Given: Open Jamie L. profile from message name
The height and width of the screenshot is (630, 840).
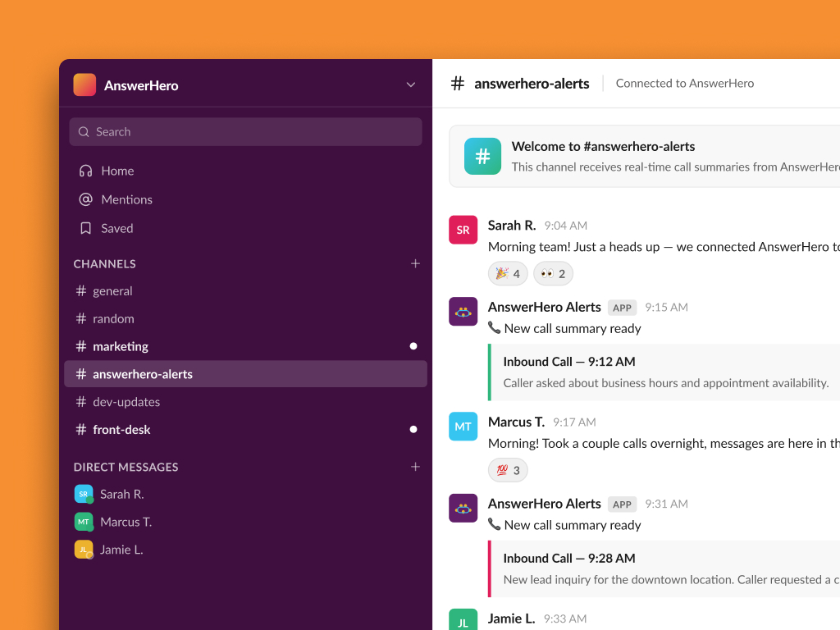Looking at the screenshot, I should coord(511,619).
